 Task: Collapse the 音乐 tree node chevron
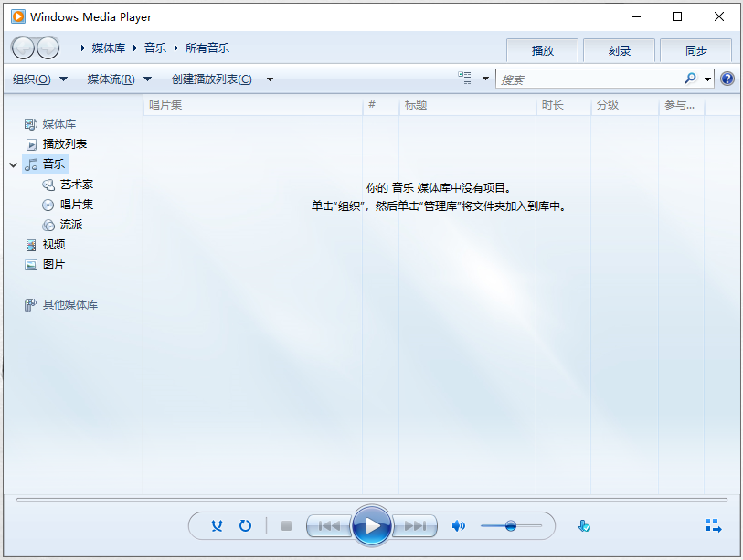coord(14,164)
